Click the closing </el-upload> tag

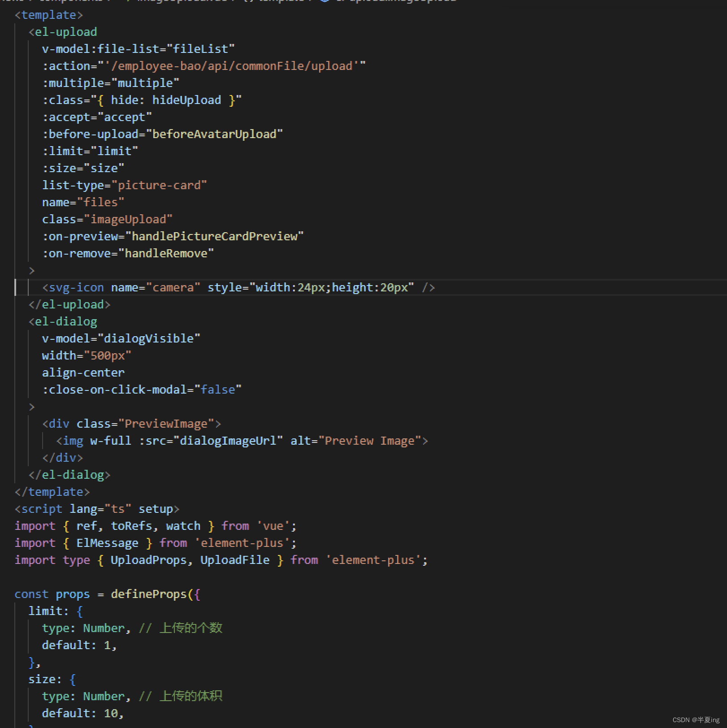69,304
